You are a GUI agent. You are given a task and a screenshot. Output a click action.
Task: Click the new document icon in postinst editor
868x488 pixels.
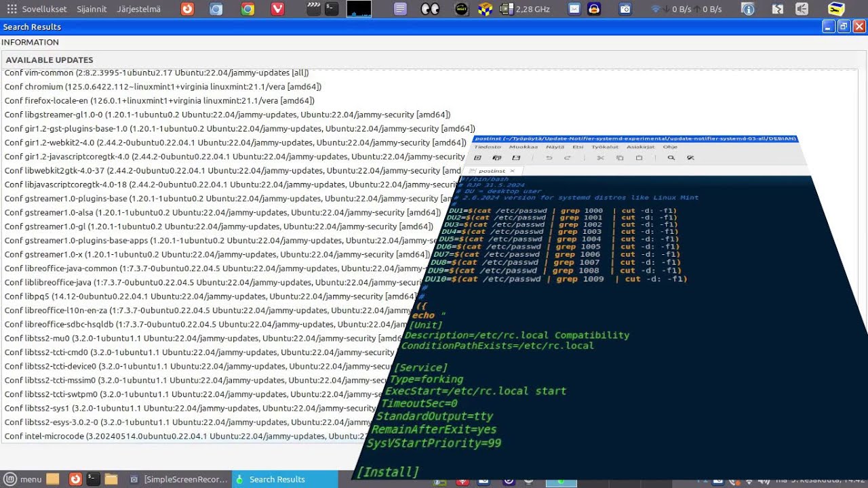(x=477, y=158)
